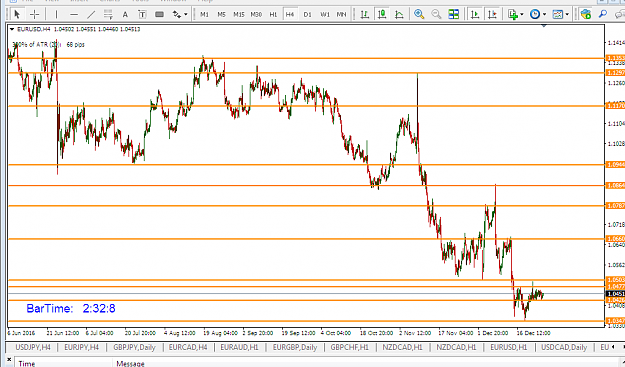Select the text 'A' tool
625x367 pixels.
pos(125,14)
